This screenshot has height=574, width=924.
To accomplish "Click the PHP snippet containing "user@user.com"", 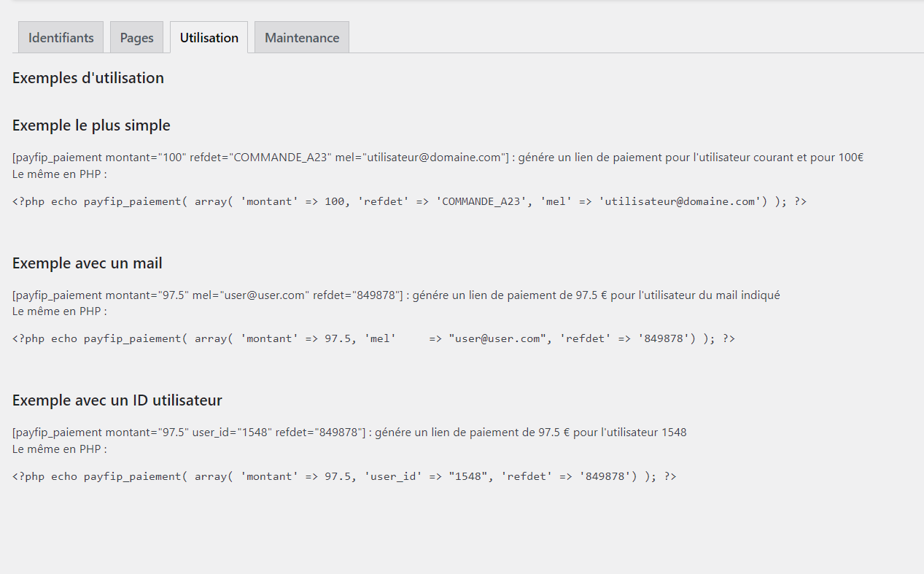I will (x=373, y=339).
